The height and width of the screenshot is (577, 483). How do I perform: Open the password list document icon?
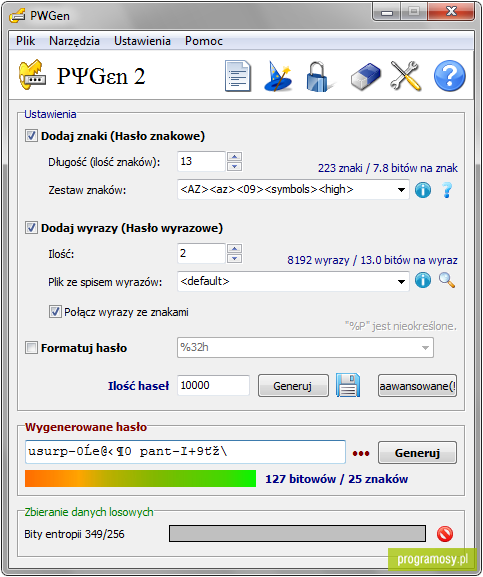238,77
